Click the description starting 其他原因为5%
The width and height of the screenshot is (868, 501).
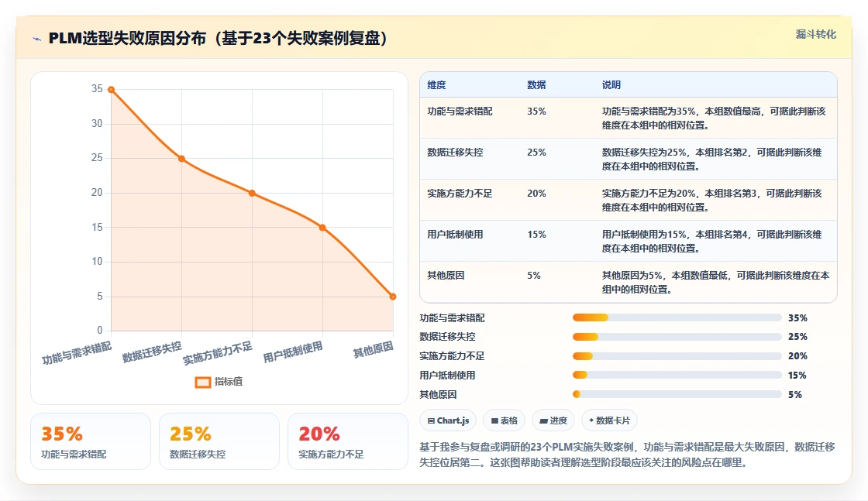point(716,282)
